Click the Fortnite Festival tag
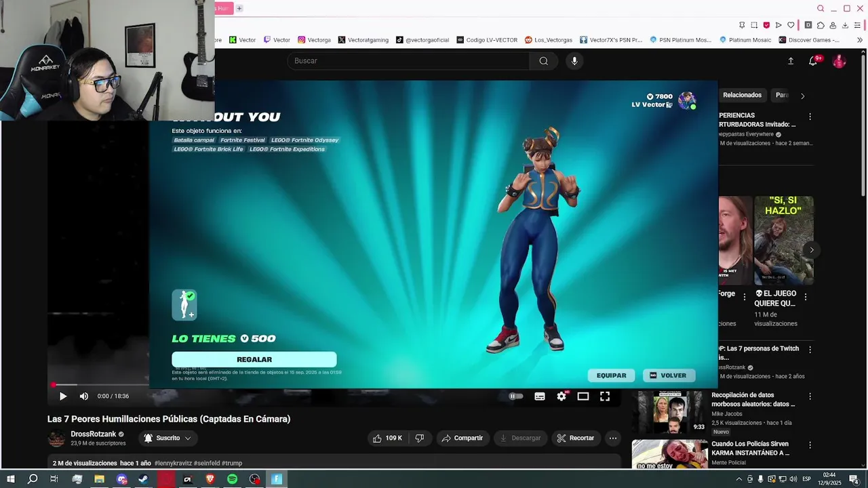 (x=243, y=140)
